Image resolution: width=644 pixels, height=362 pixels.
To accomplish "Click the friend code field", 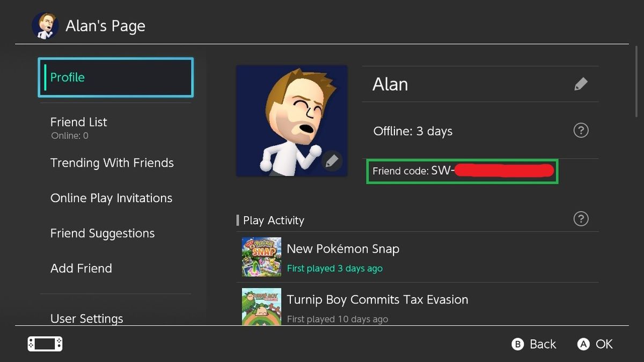I will [462, 171].
